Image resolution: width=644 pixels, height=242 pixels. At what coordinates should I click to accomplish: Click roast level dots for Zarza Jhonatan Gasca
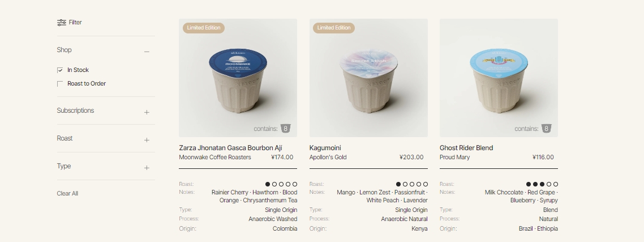281,184
